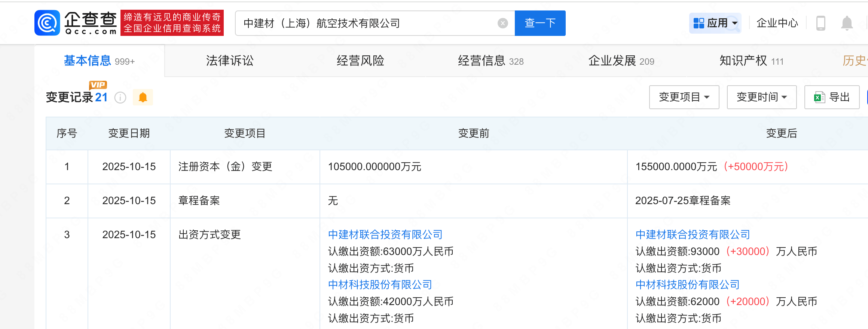Open 中建材联合投资有限公司 link in 变更前 column
This screenshot has width=868, height=329.
(x=385, y=234)
